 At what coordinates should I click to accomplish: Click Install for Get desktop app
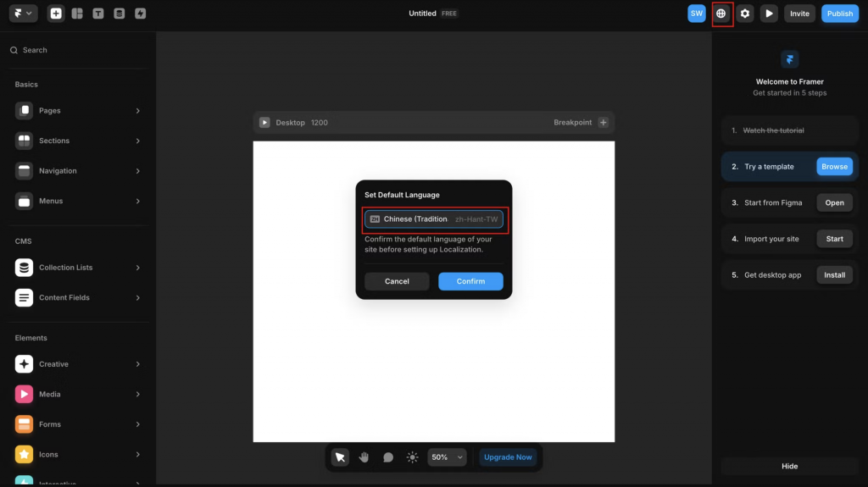(834, 275)
